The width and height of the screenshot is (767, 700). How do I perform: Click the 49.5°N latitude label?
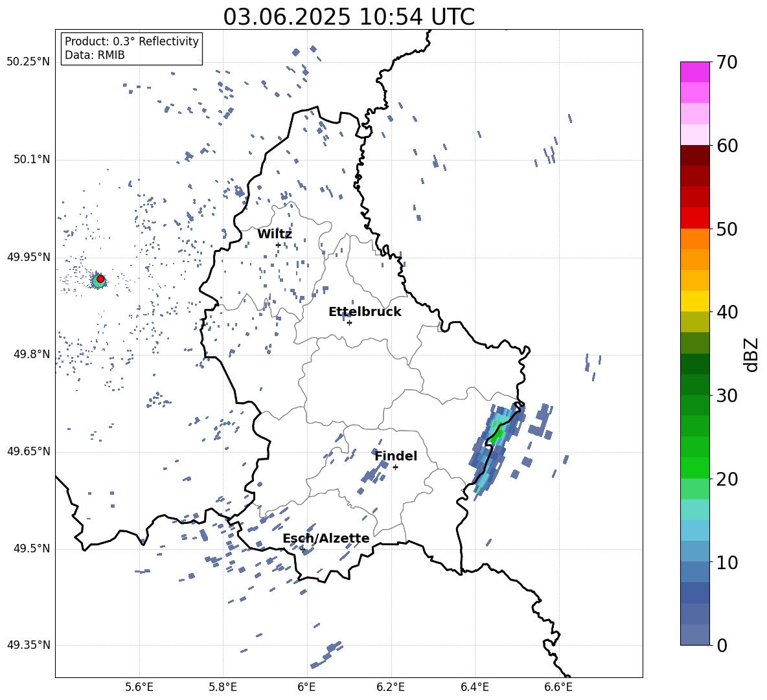[x=31, y=548]
